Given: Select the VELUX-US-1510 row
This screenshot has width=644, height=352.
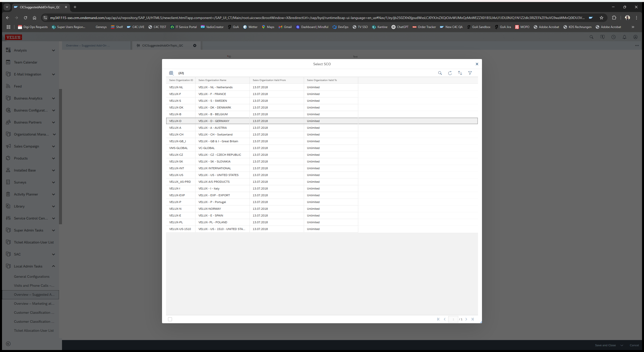Looking at the screenshot, I should 322,229.
